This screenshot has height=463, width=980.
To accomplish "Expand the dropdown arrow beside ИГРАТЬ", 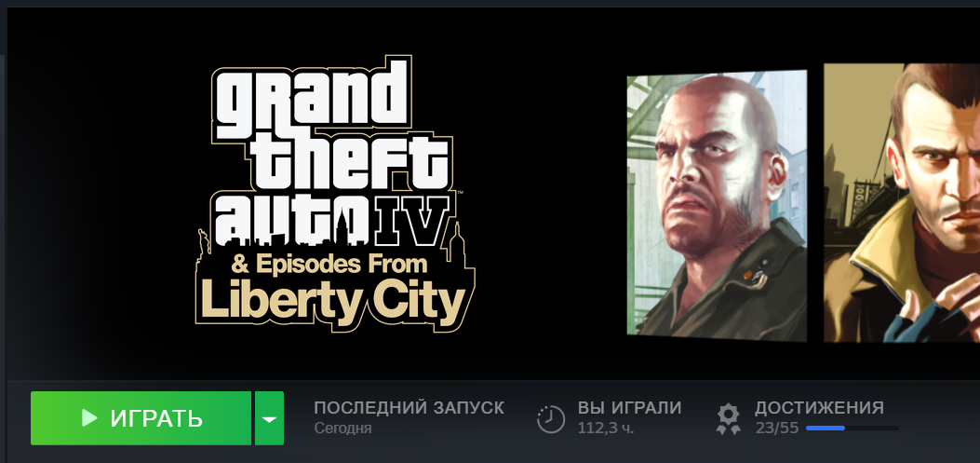I will coord(269,418).
